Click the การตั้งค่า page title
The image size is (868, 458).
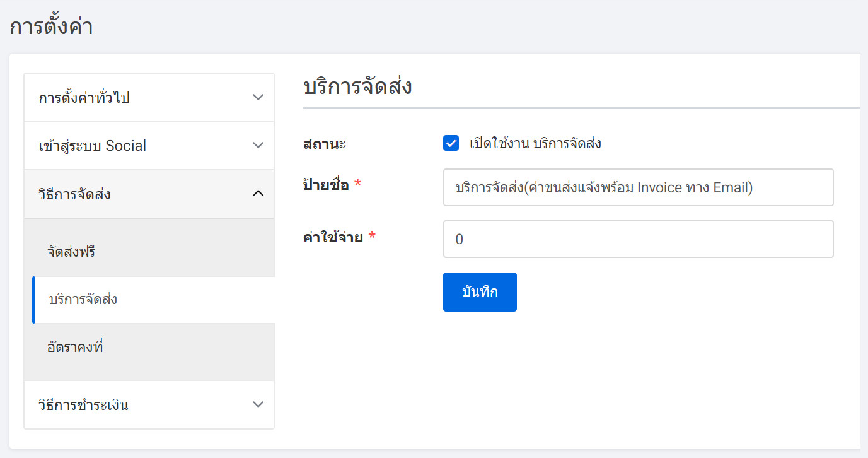pyautogui.click(x=51, y=27)
